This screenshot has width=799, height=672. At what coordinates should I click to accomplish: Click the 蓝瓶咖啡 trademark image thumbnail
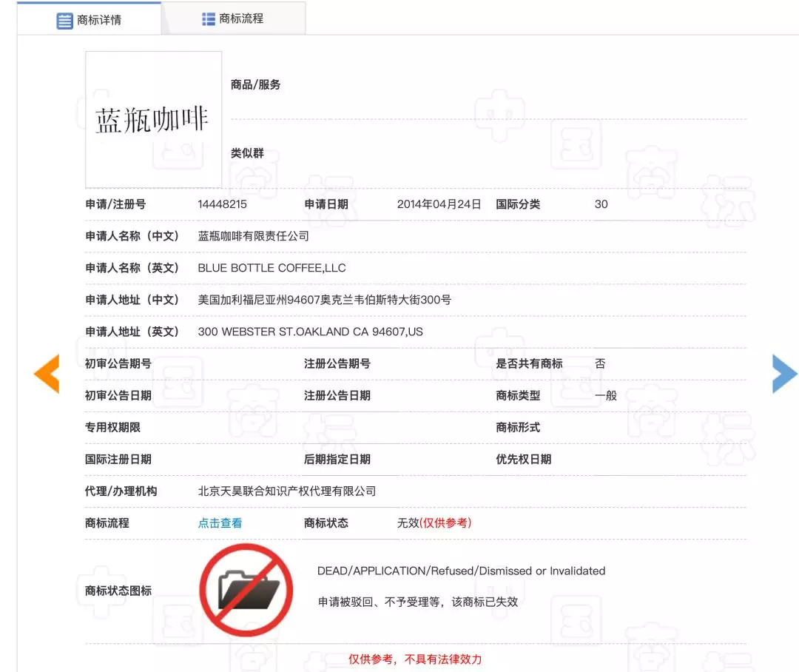click(x=153, y=119)
